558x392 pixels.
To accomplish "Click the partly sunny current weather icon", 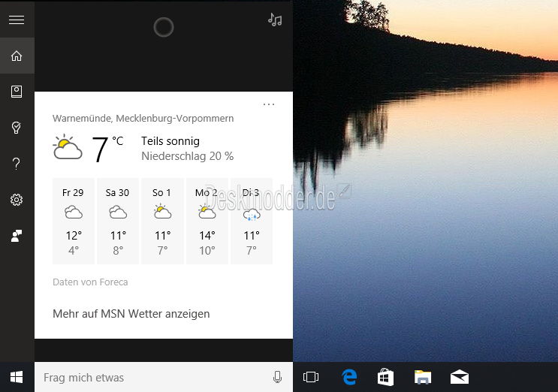I will (68, 147).
